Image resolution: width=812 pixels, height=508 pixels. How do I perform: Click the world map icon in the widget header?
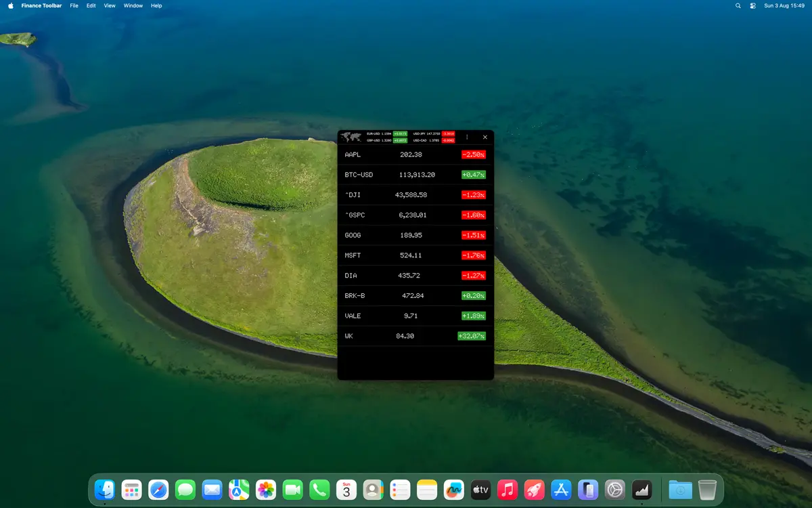coord(351,137)
